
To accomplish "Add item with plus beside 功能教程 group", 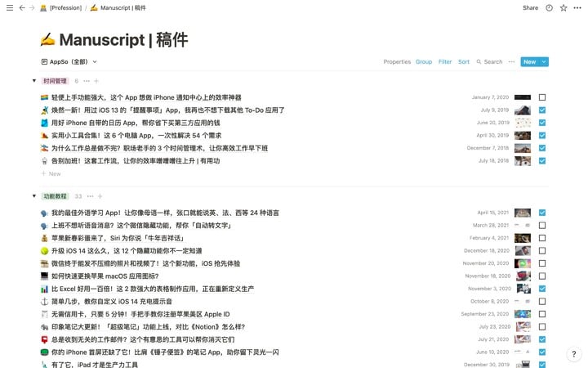I will 100,196.
